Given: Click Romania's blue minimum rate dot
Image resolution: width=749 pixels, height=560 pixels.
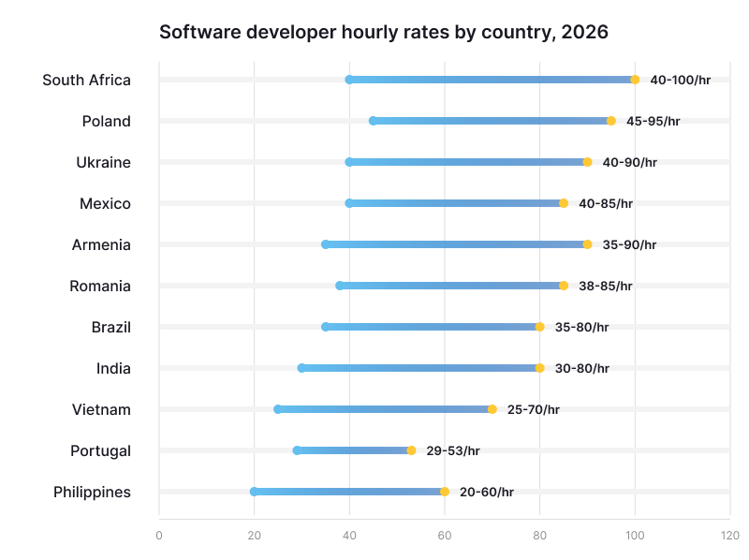Looking at the screenshot, I should click(x=340, y=286).
